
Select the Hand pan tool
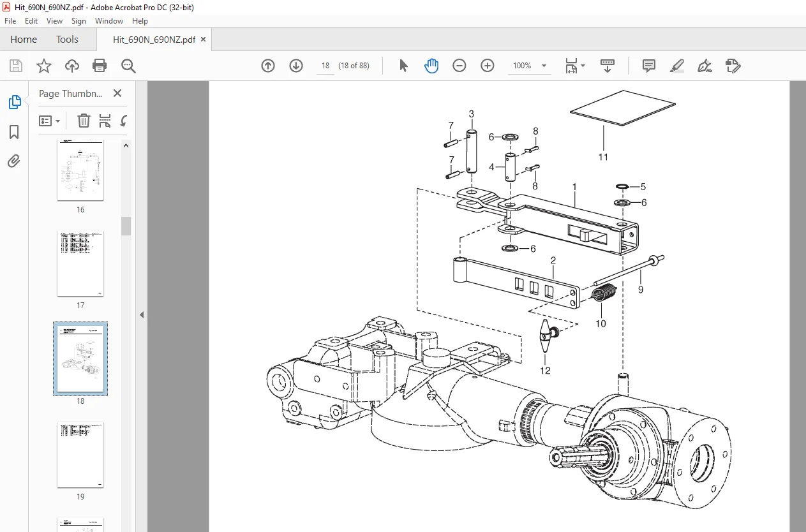[431, 66]
